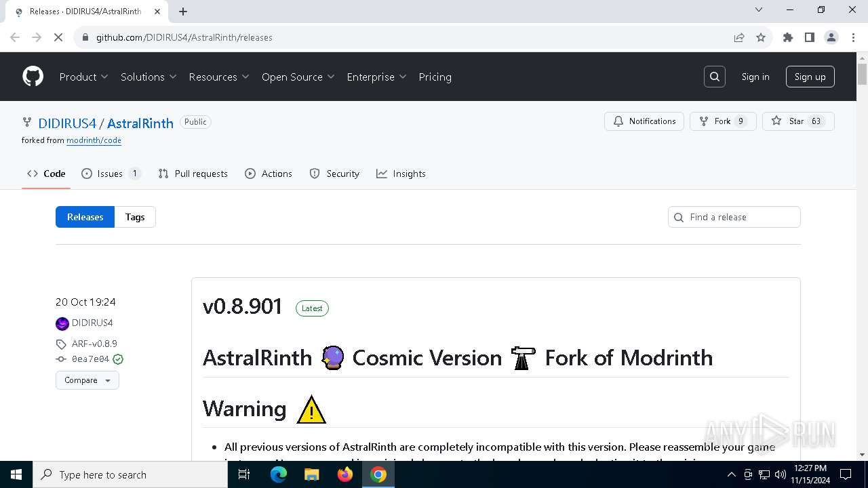Select the Releases toggle button
The image size is (868, 488).
coord(85,217)
